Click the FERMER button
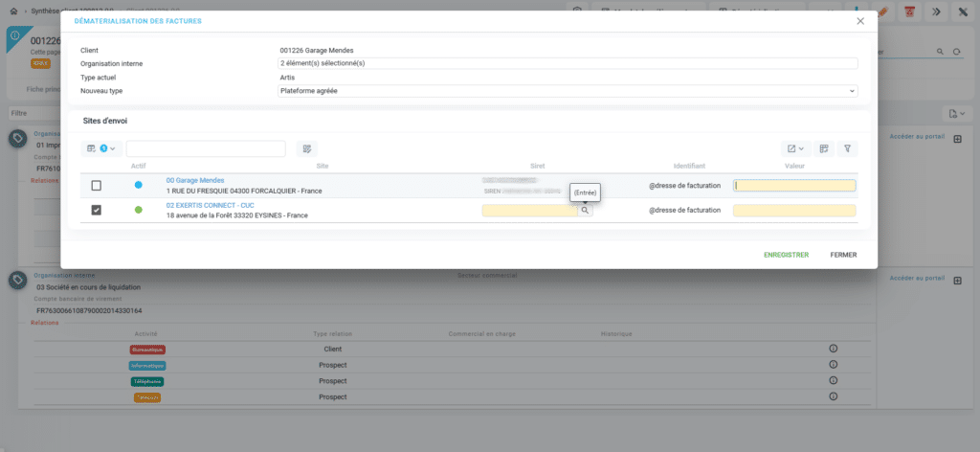 [843, 255]
